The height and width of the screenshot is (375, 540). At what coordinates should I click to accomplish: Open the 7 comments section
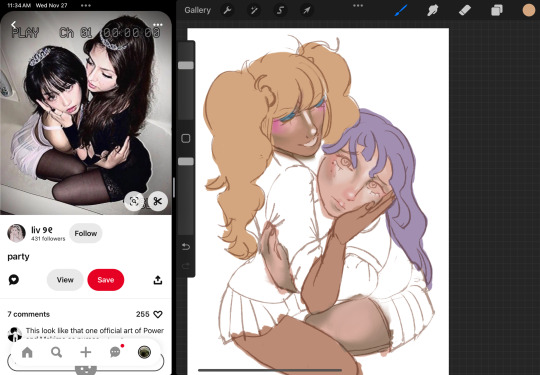coord(29,314)
